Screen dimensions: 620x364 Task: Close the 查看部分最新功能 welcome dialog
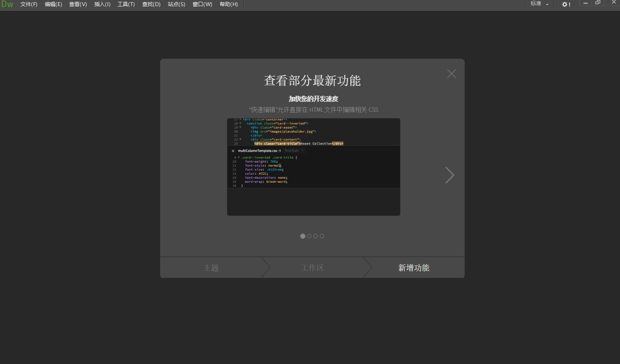tap(451, 73)
